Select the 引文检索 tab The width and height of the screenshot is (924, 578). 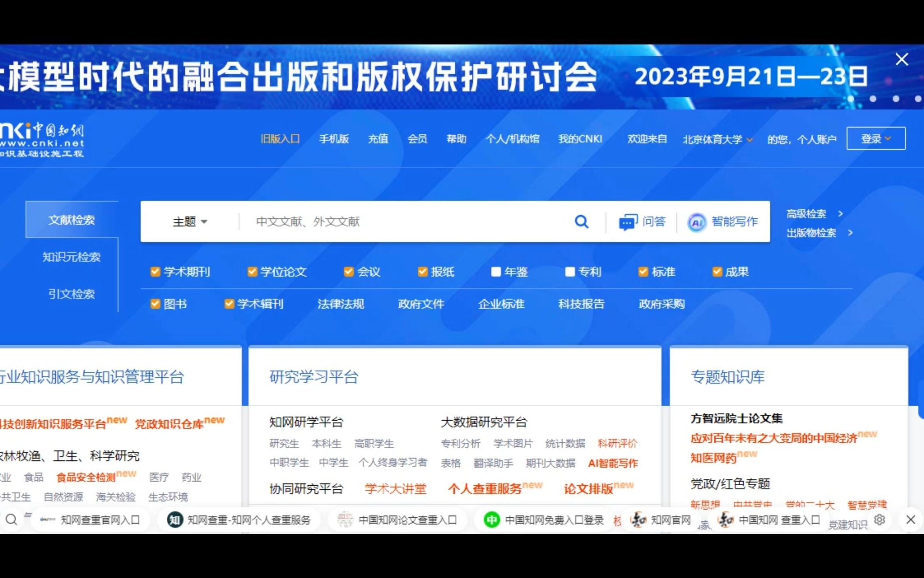72,294
